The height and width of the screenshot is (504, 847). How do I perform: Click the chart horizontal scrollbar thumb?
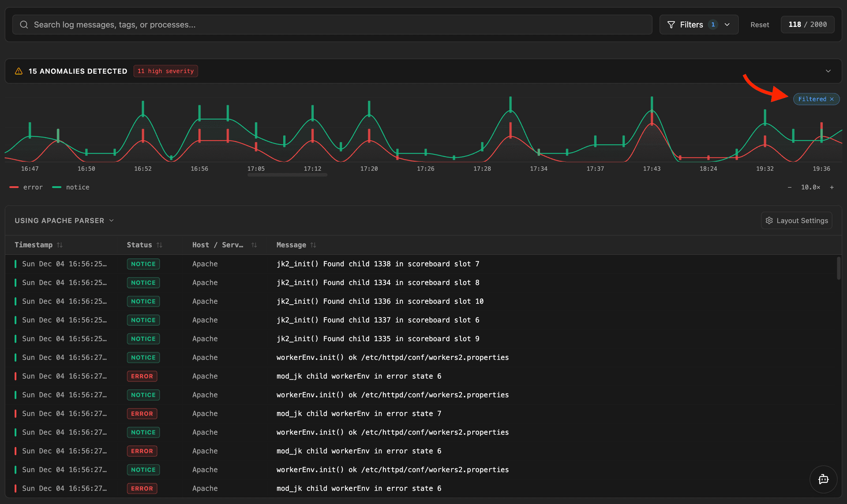287,175
